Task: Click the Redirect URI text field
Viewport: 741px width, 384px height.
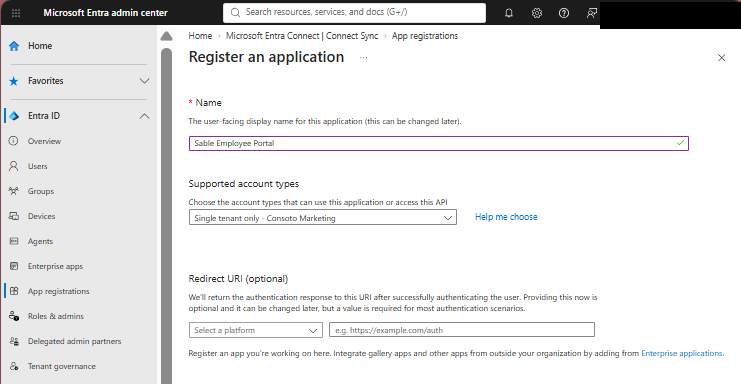Action: click(462, 330)
